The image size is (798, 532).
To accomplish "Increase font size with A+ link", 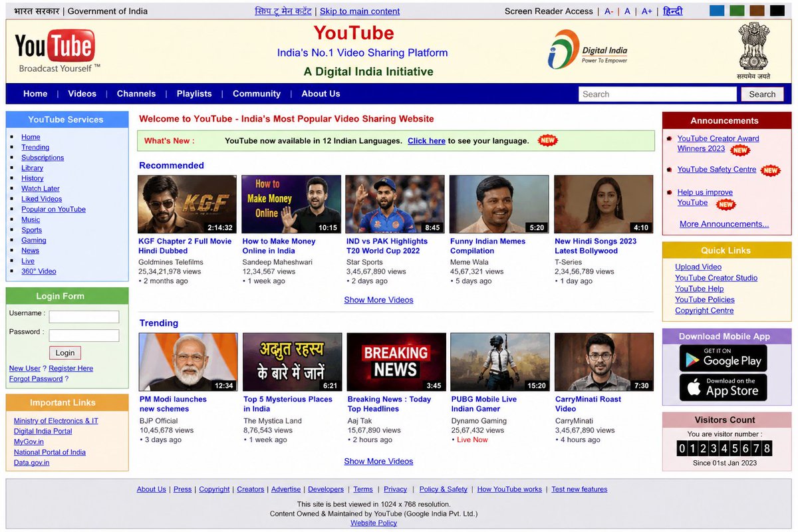I will tap(647, 11).
